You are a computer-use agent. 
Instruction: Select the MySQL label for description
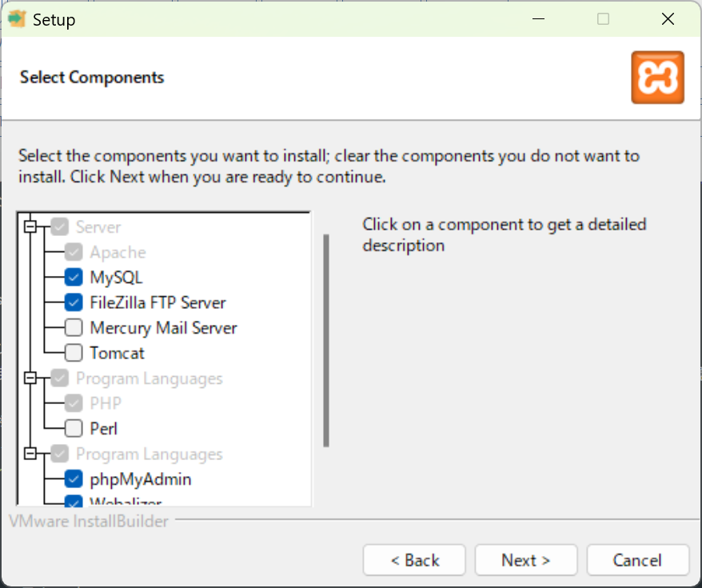pos(116,278)
